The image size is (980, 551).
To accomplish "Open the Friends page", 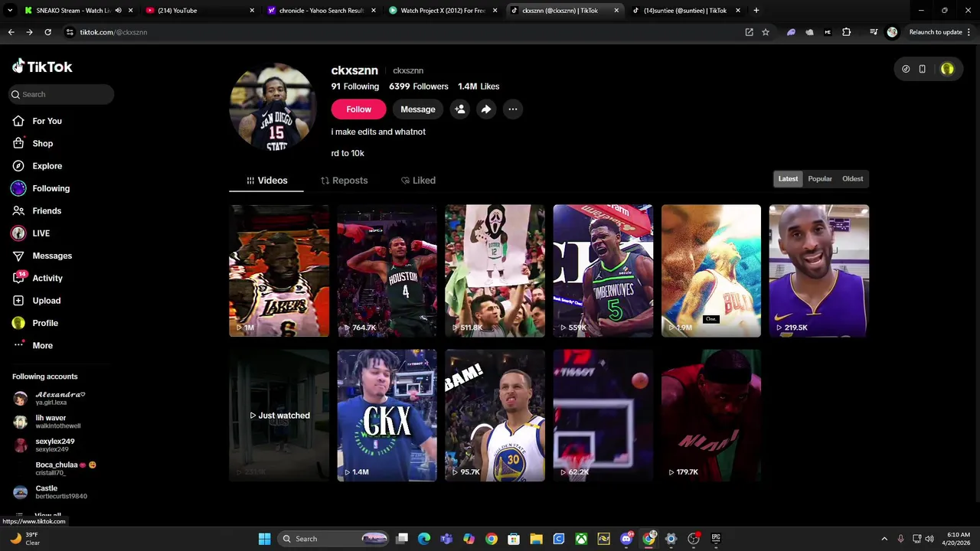I will (46, 210).
